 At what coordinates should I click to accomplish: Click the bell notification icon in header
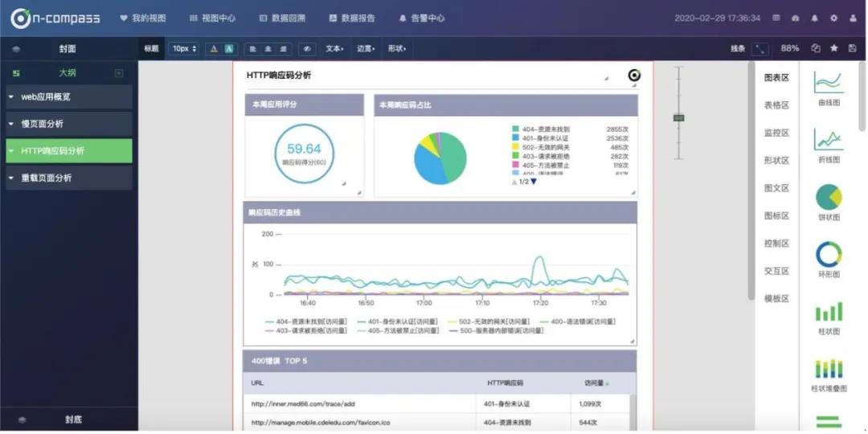click(814, 18)
